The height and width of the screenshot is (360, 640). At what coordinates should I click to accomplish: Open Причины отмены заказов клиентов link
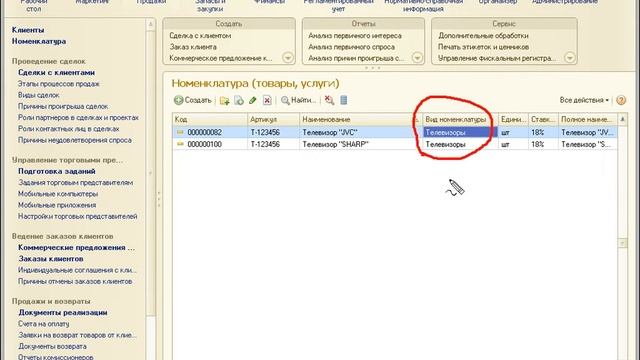(75, 282)
